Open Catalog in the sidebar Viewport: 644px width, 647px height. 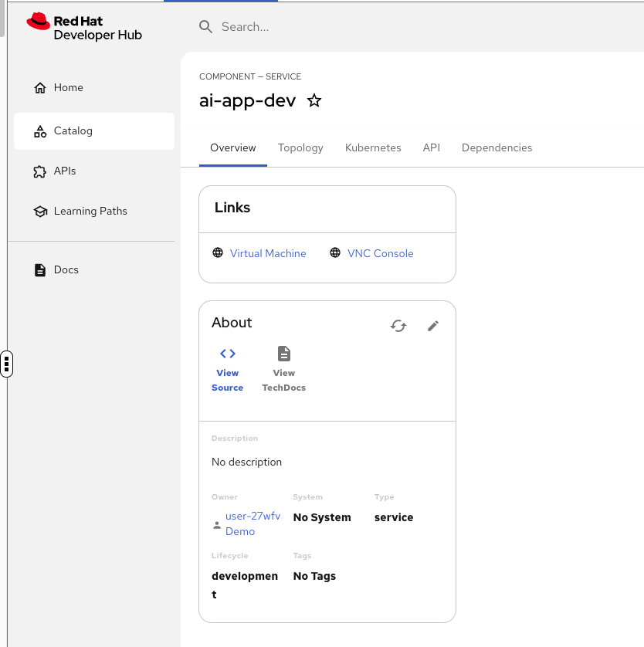(x=73, y=131)
